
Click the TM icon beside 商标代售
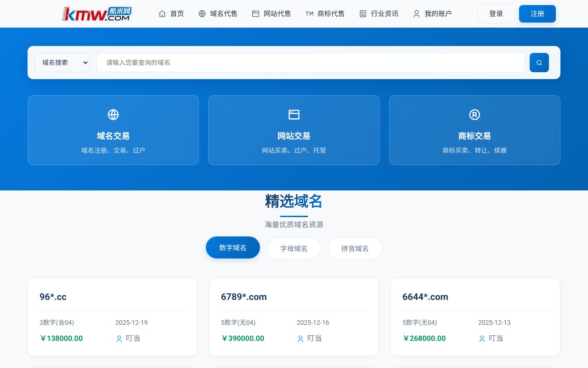309,14
